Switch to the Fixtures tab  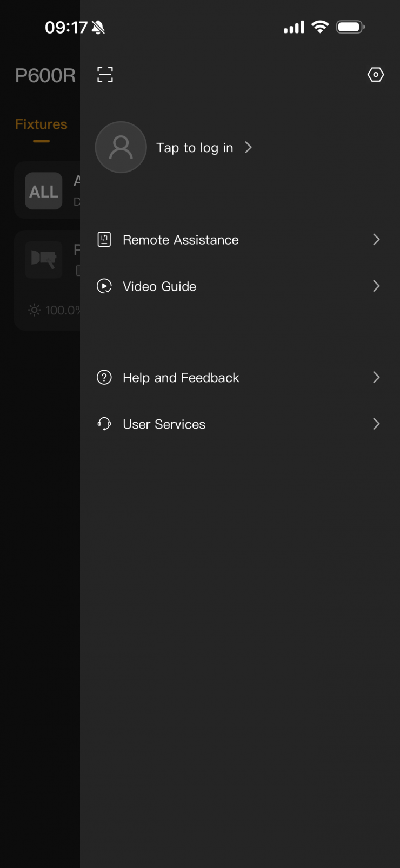41,124
